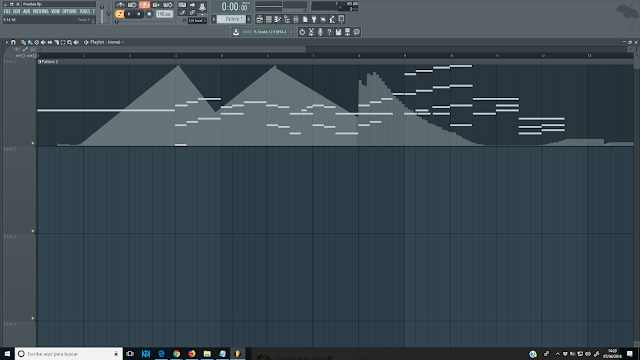
Task: Click the Stop transport button
Action: point(139,14)
